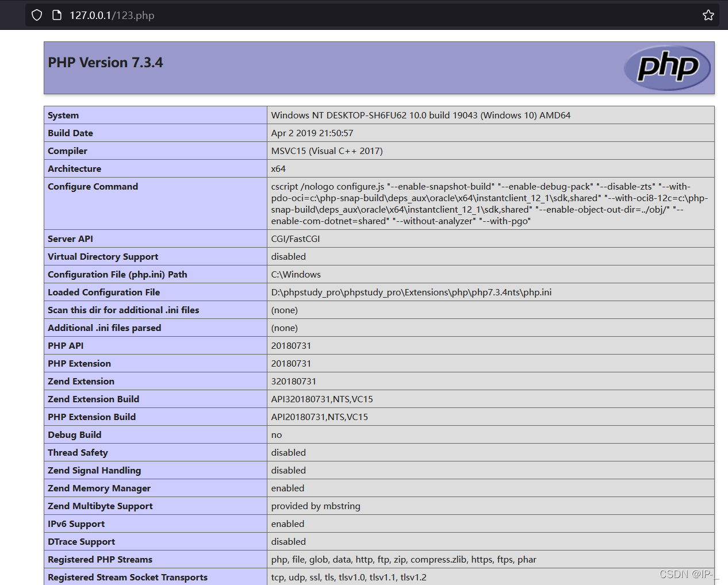Click the "Virtual Directory Support" label

103,257
